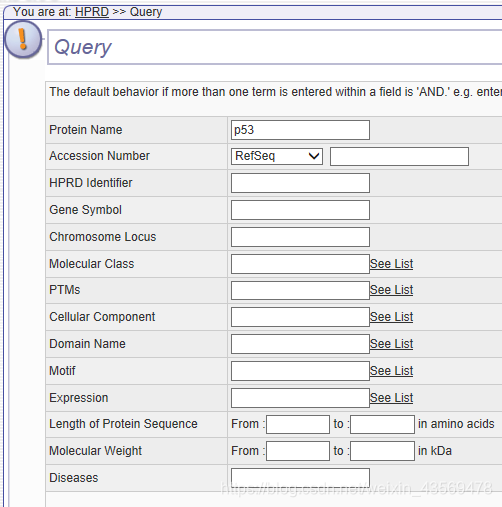Click the Protein Name field containing p53
502x507 pixels.
click(300, 130)
